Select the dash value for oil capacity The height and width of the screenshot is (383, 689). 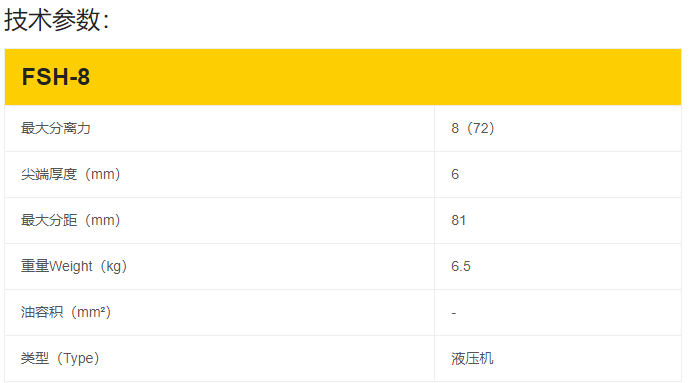click(454, 313)
